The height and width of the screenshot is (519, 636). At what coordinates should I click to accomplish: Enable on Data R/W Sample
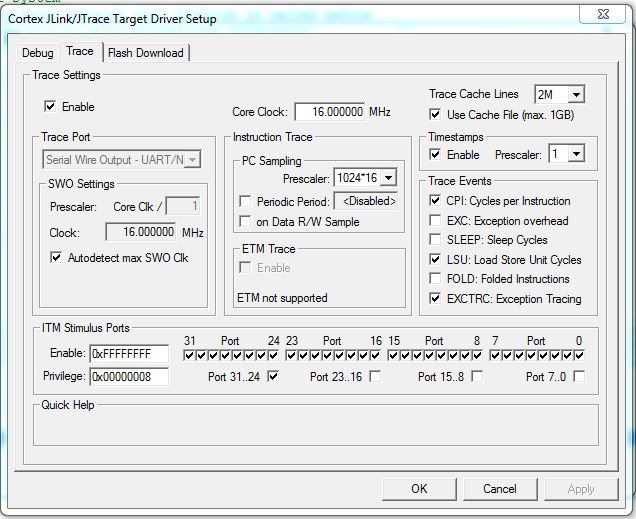(x=245, y=221)
